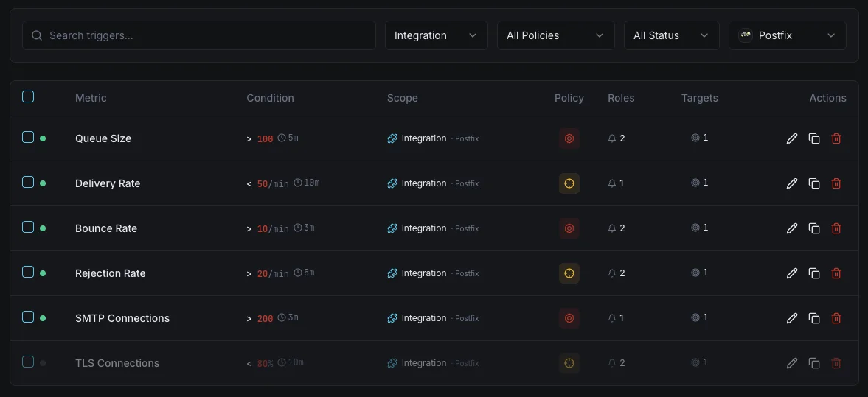Click the policy icon for TLS Connections
Image resolution: width=868 pixels, height=397 pixels.
point(569,362)
